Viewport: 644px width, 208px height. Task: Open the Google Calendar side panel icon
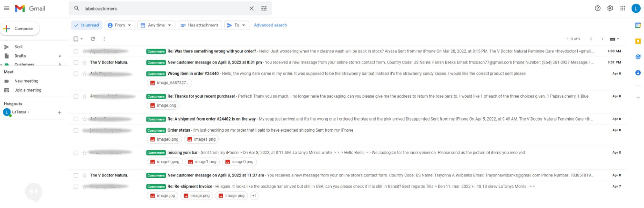click(x=638, y=25)
